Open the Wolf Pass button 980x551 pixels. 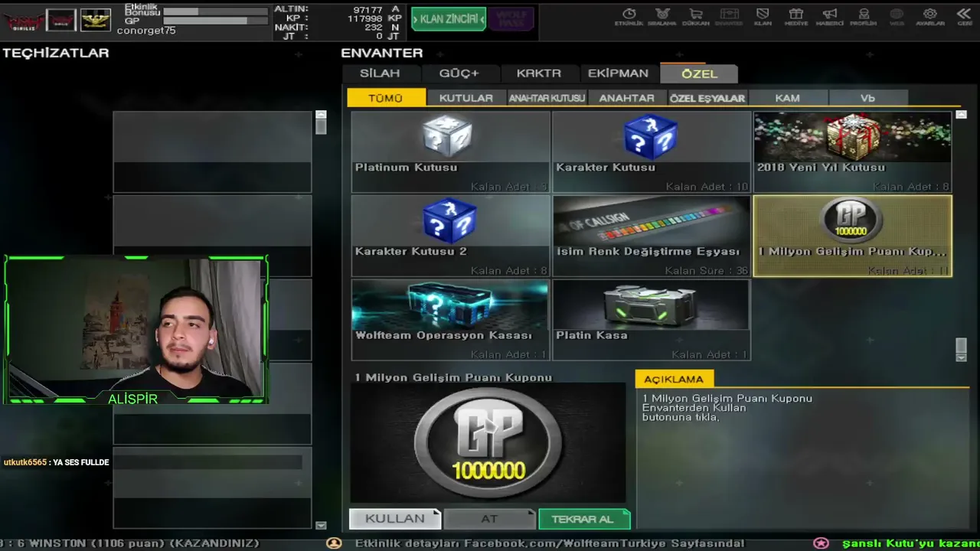[511, 19]
